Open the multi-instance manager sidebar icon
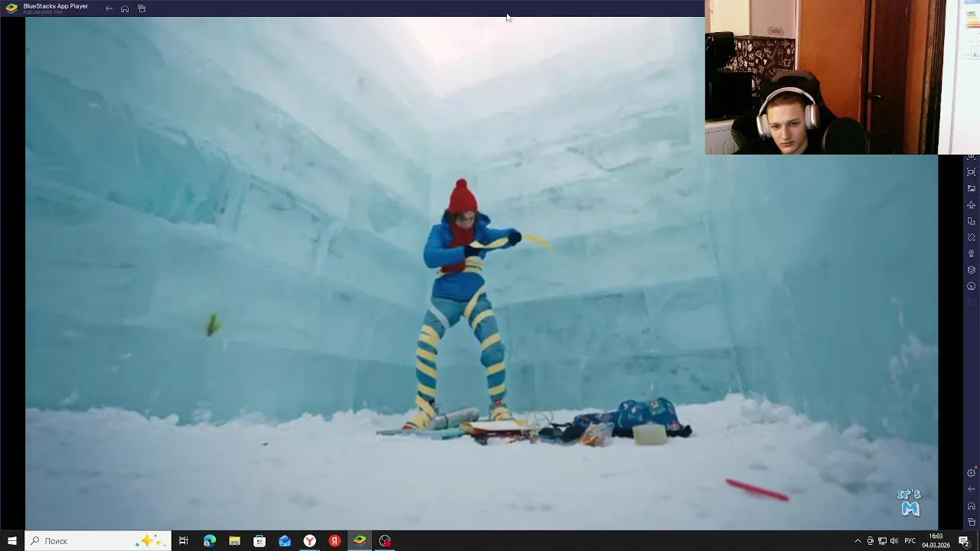 [972, 221]
